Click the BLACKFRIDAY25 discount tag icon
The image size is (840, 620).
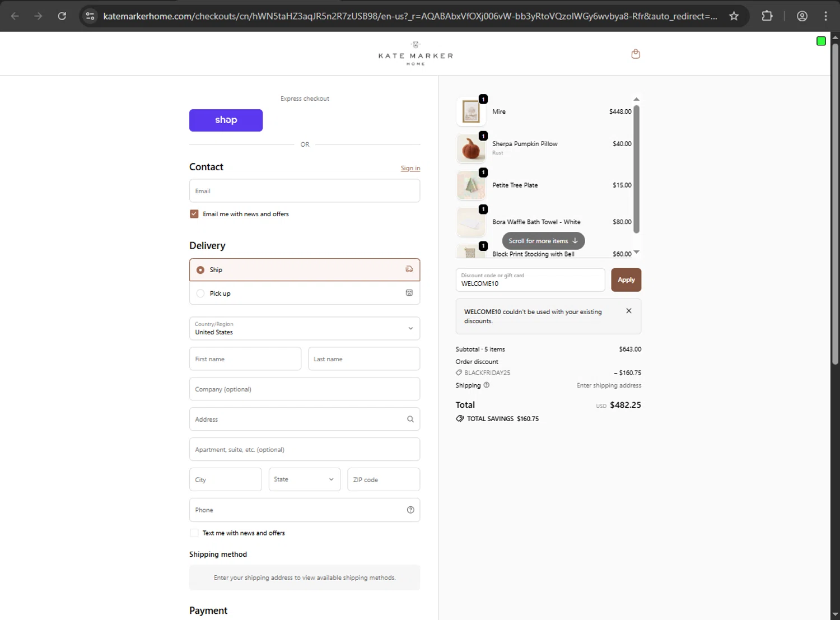coord(459,372)
